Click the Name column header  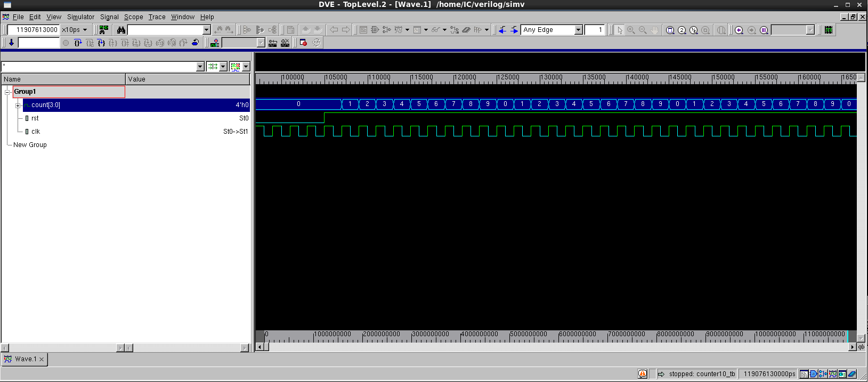tap(63, 79)
